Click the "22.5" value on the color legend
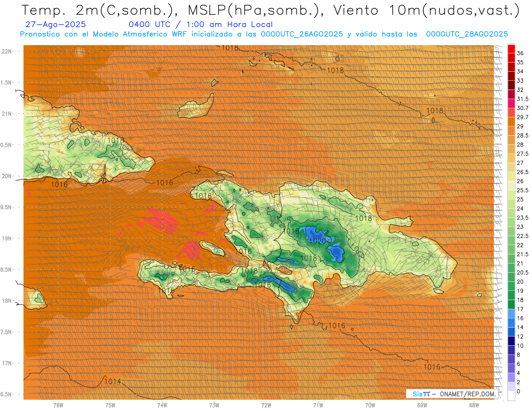Viewport: 532px width, 411px height. (523, 236)
